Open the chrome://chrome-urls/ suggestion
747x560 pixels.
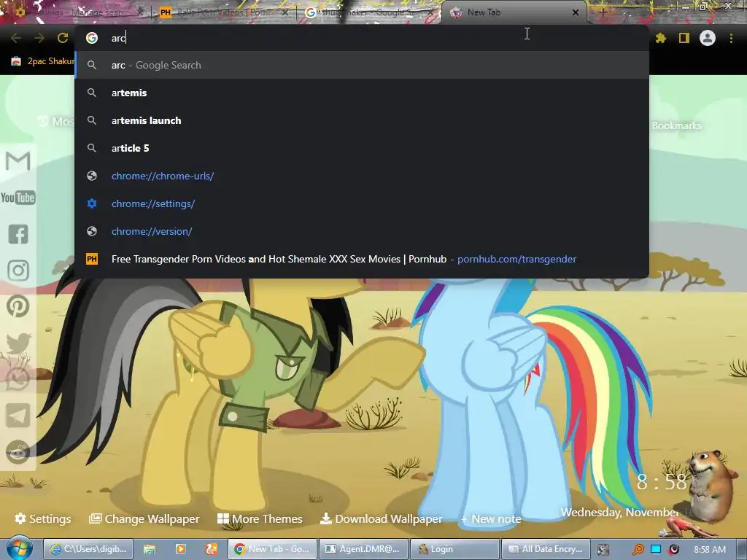[x=362, y=176]
